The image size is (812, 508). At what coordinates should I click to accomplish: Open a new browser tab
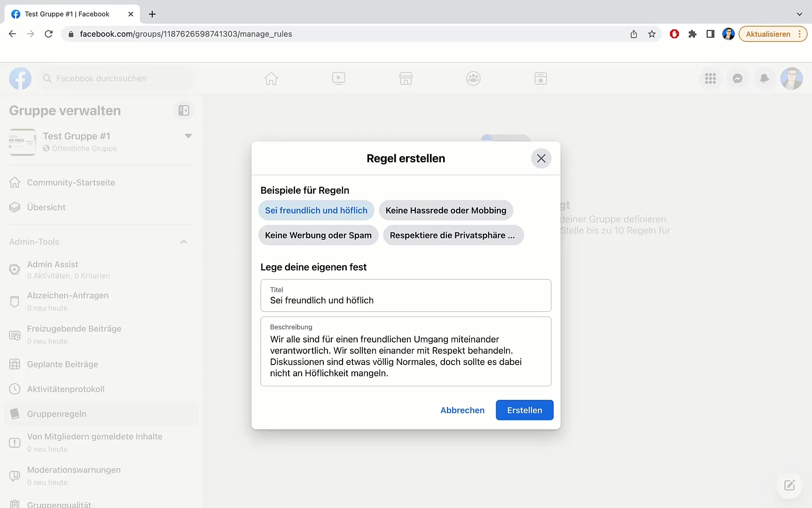point(152,14)
